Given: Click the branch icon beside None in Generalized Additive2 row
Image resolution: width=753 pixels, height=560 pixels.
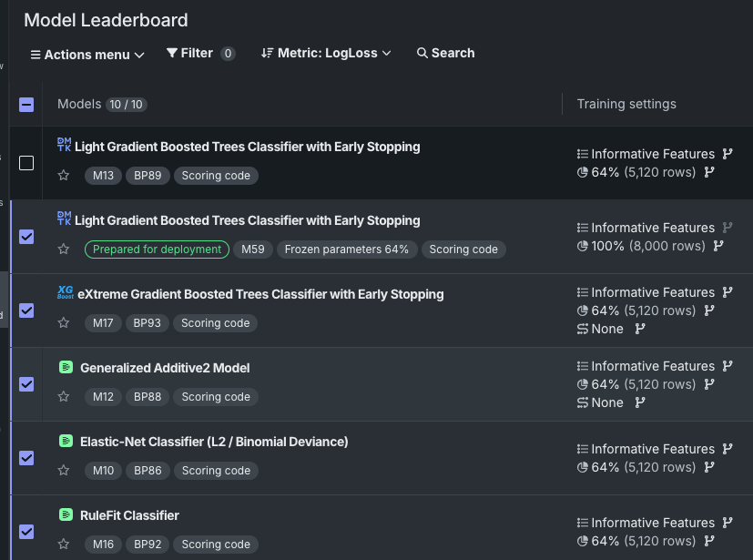Looking at the screenshot, I should [640, 402].
